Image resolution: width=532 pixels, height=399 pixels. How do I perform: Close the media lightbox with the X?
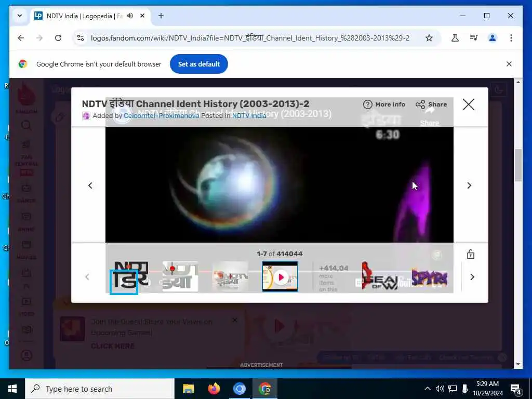click(x=468, y=104)
